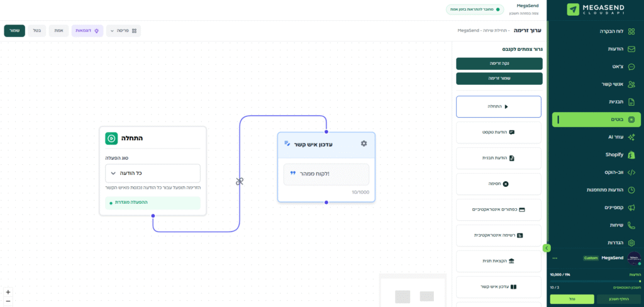Viewport: 644px width, 307px height.
Task: Expand the כל הודעה trigger type dropdown
Action: coord(153,173)
